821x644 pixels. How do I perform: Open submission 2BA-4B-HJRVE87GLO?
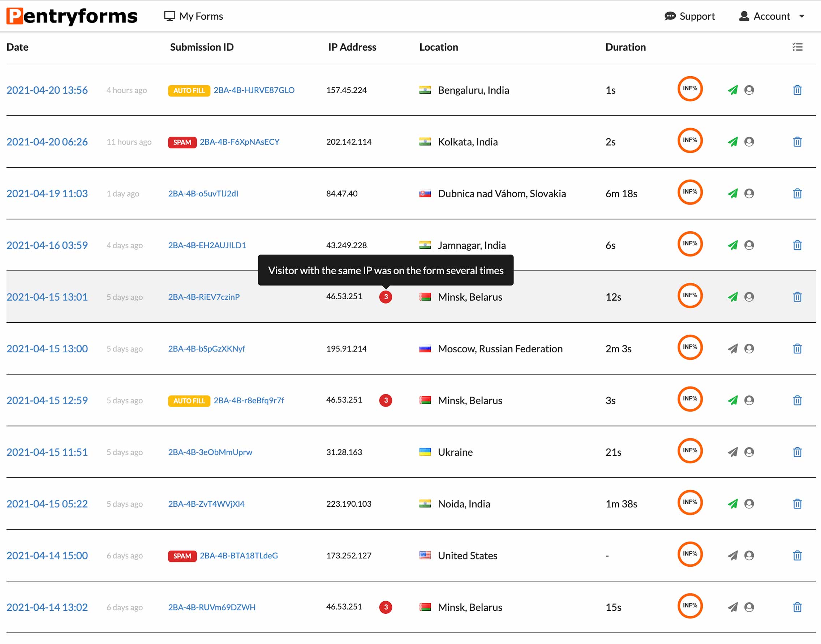[254, 90]
